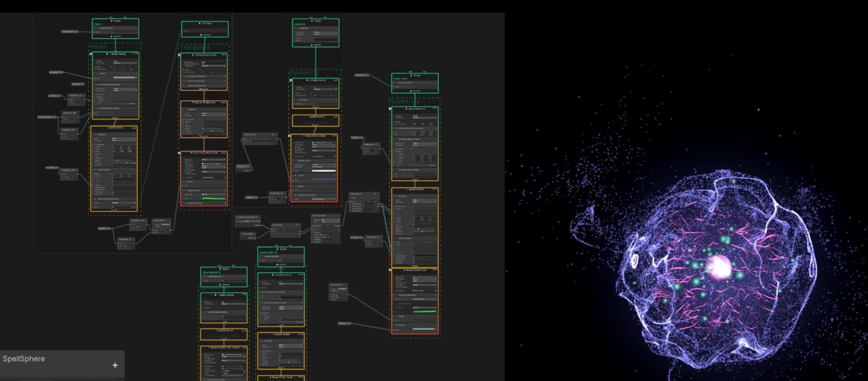Screen dimensions: 868x381
Task: Open the pink color field in Heads Initialize
Action: pyautogui.click(x=124, y=78)
